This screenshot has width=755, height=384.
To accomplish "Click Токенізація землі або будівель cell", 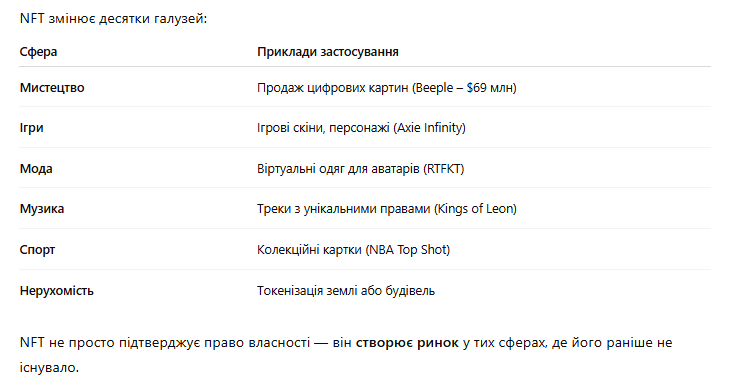I will pos(346,291).
